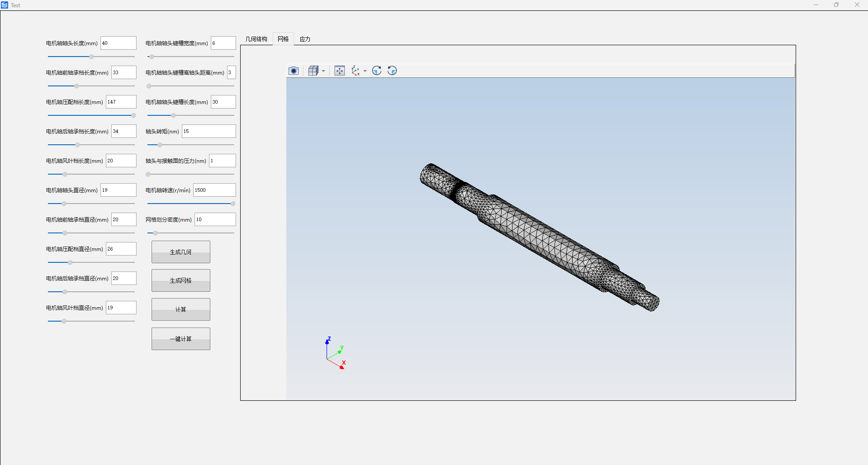Rotate the view counterclockwise with the toolbar icon
Screen dimensions: 868x465
[x=392, y=71]
